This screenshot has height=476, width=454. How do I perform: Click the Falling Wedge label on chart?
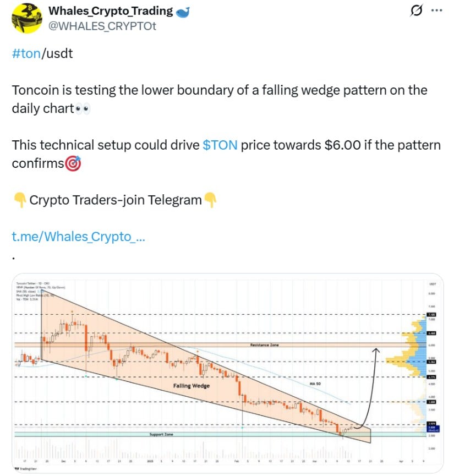point(190,386)
